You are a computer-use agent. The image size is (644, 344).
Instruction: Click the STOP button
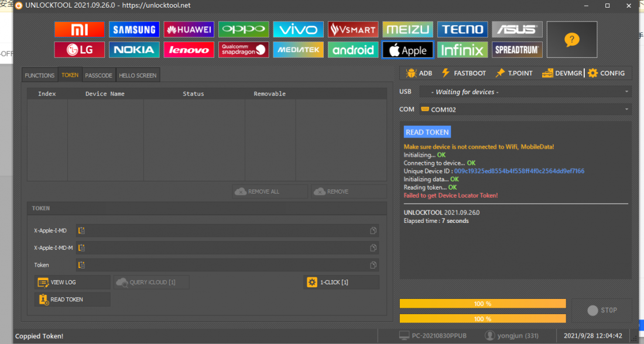click(x=602, y=310)
